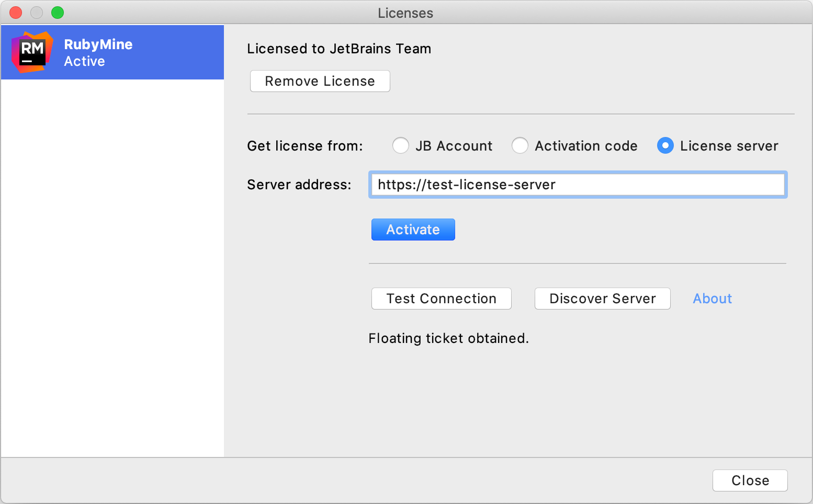This screenshot has height=504, width=813.
Task: Click the Remove License button
Action: pyautogui.click(x=320, y=81)
